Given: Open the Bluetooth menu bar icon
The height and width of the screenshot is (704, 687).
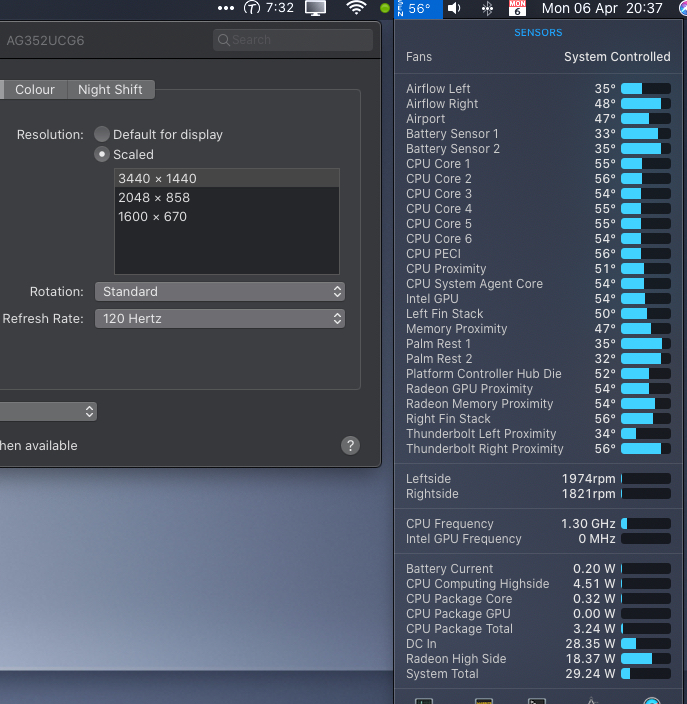Looking at the screenshot, I should coord(487,8).
